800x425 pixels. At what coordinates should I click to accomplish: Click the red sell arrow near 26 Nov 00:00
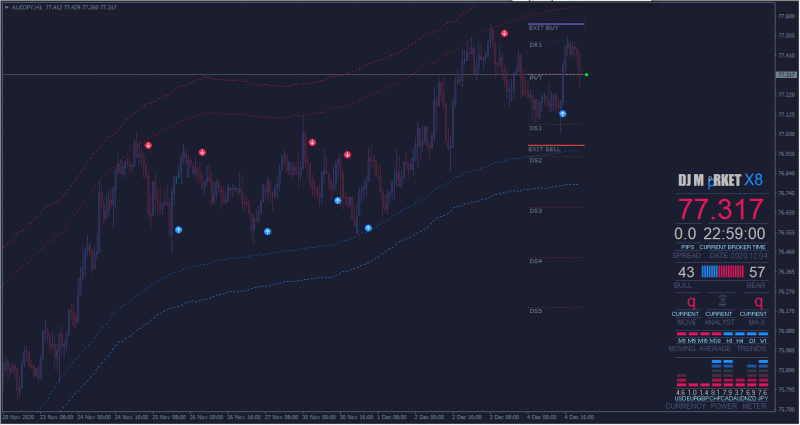(x=202, y=153)
